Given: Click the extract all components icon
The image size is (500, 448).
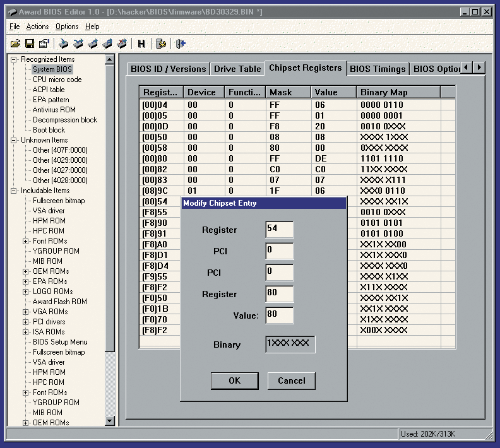Looking at the screenshot, I should click(x=107, y=44).
